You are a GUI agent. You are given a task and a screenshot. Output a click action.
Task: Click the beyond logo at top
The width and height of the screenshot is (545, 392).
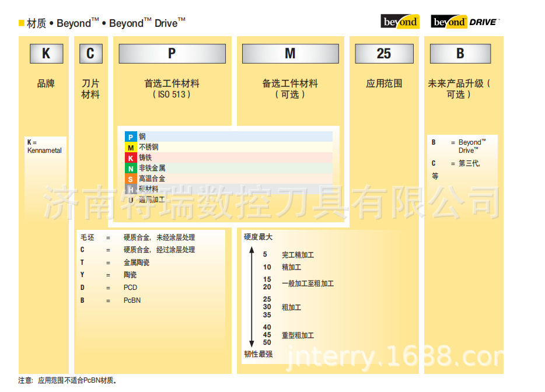coord(400,22)
